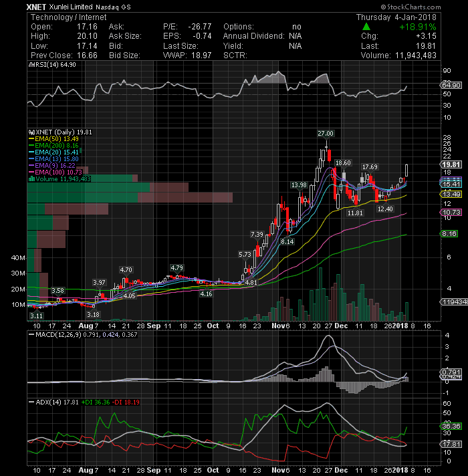The width and height of the screenshot is (468, 476).
Task: Click the 4.79 price label
Action: pos(177,267)
